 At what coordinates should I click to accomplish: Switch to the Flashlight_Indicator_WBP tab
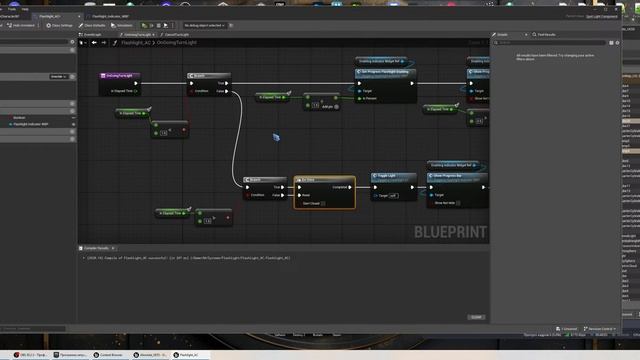coord(110,16)
